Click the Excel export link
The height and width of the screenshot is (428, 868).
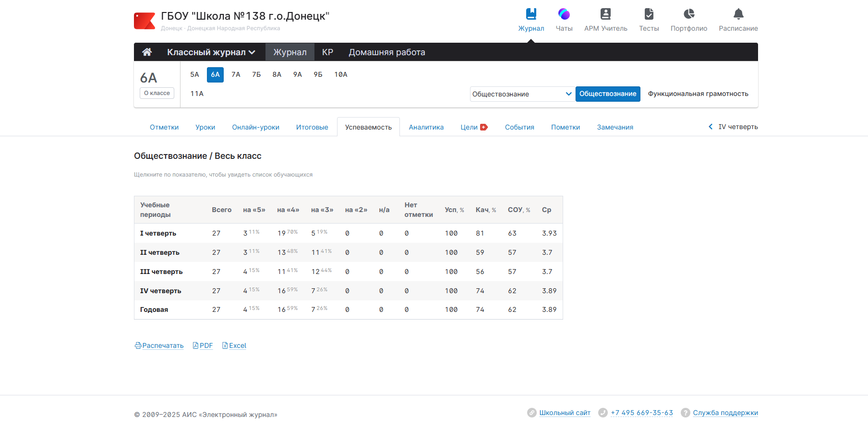[x=238, y=345]
